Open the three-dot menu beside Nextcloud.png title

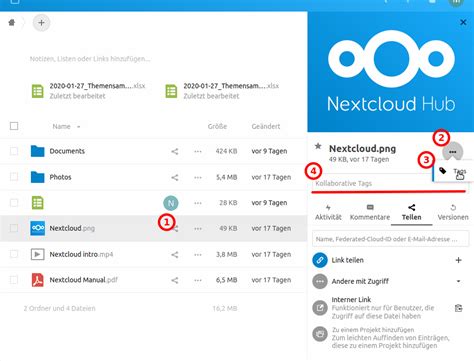pos(453,152)
